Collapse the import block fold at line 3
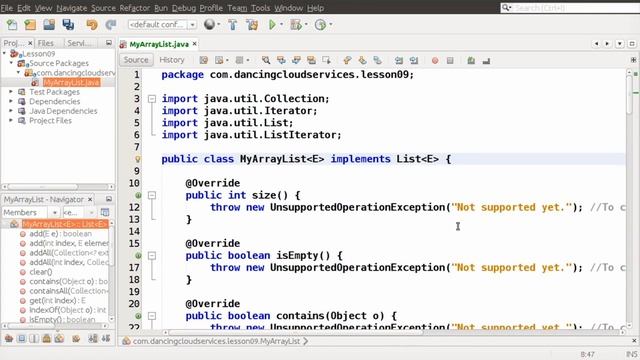Screen dimensions: 640x360 (x=152, y=99)
